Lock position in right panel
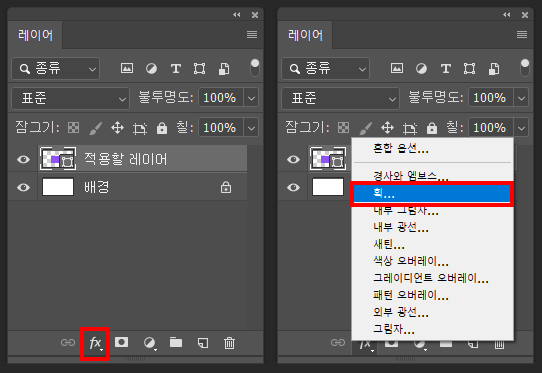The width and height of the screenshot is (542, 373). [x=387, y=128]
